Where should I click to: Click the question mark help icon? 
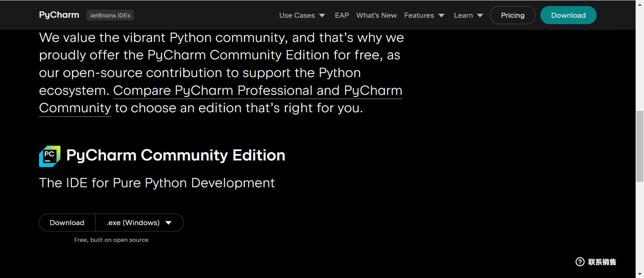click(x=580, y=262)
